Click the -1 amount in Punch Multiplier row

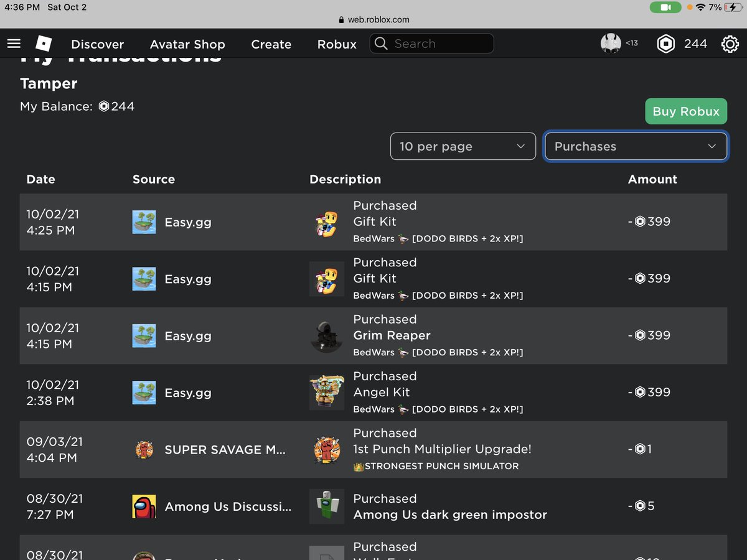coord(640,449)
